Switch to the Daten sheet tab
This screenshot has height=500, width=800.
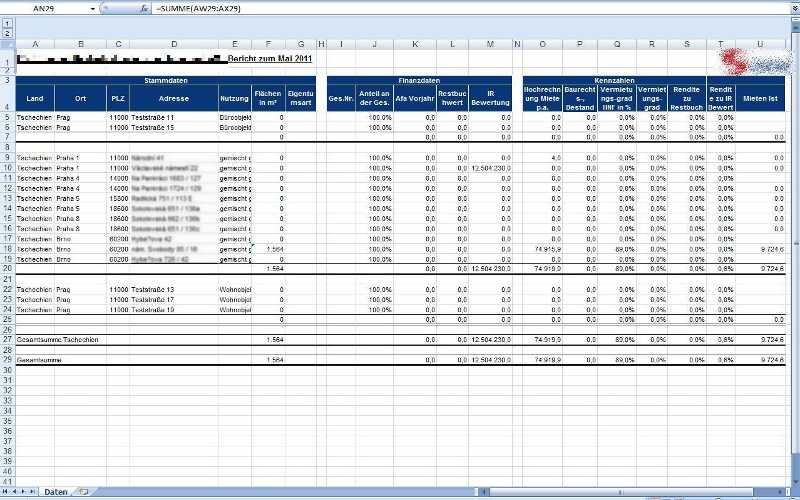click(56, 492)
